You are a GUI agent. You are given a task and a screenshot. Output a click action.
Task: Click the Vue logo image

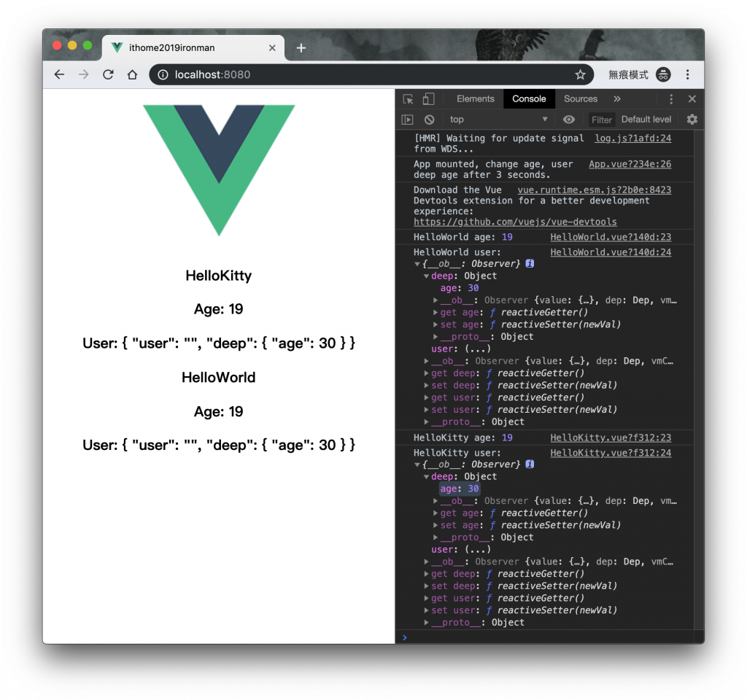219,171
